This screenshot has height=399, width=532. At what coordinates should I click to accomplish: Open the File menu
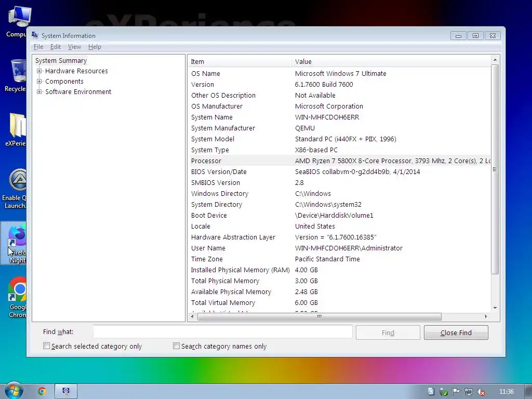tap(38, 47)
